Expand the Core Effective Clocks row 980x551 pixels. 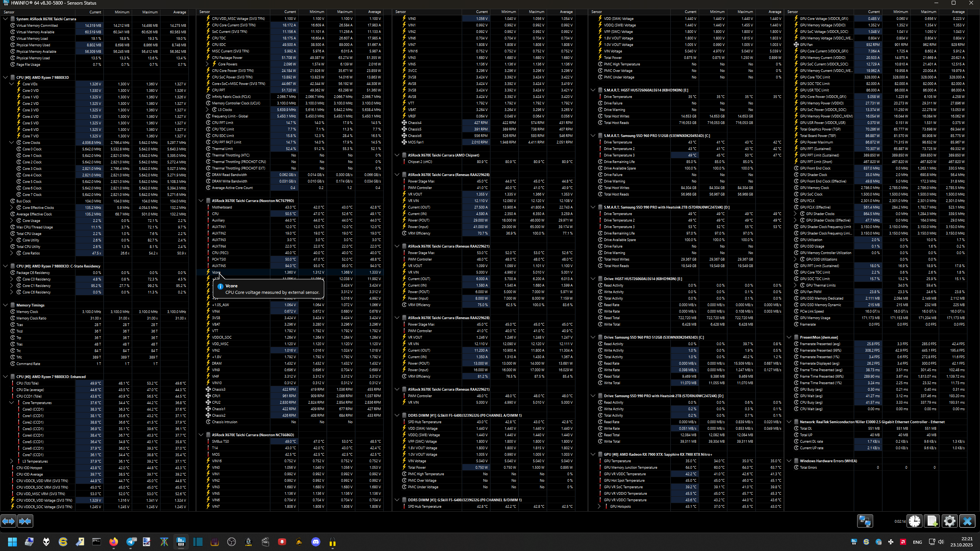pyautogui.click(x=11, y=208)
